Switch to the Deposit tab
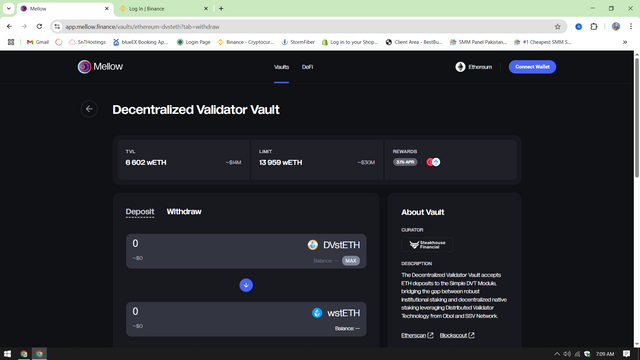The height and width of the screenshot is (360, 640). coord(140,211)
